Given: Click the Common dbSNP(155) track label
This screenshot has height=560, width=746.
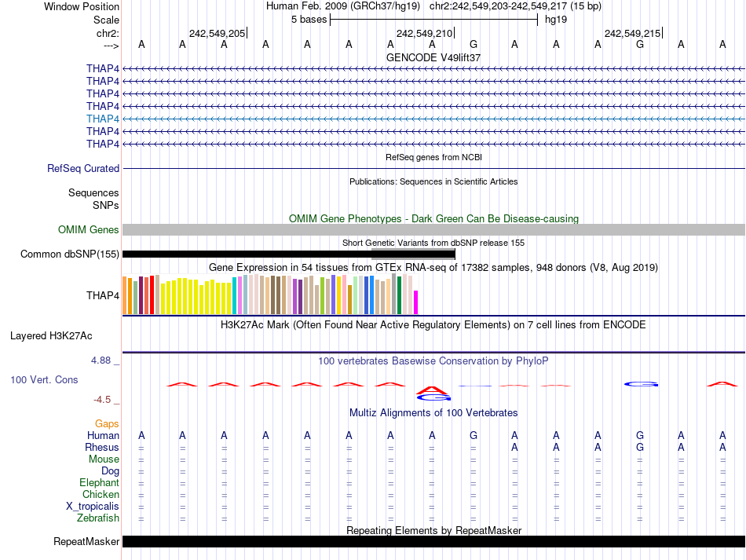Looking at the screenshot, I should (70, 254).
